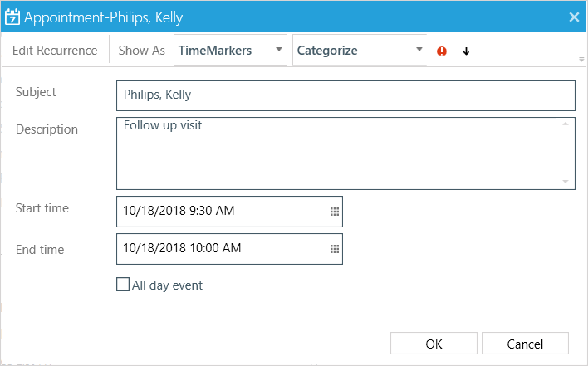The image size is (588, 366).
Task: Set high importance with red exclamation icon
Action: coord(441,51)
